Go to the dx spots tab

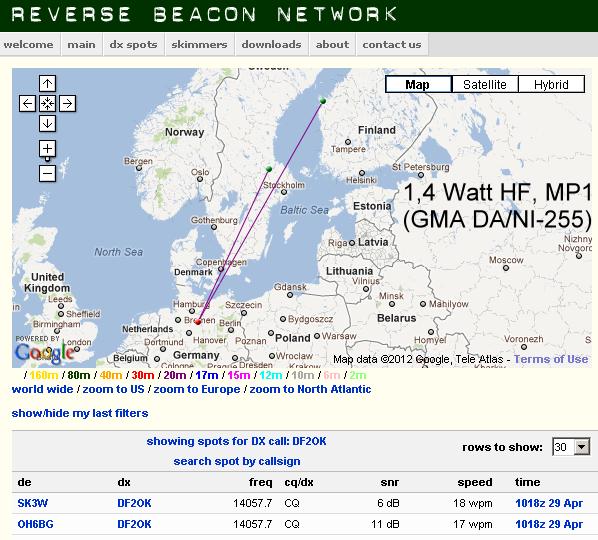(x=133, y=45)
